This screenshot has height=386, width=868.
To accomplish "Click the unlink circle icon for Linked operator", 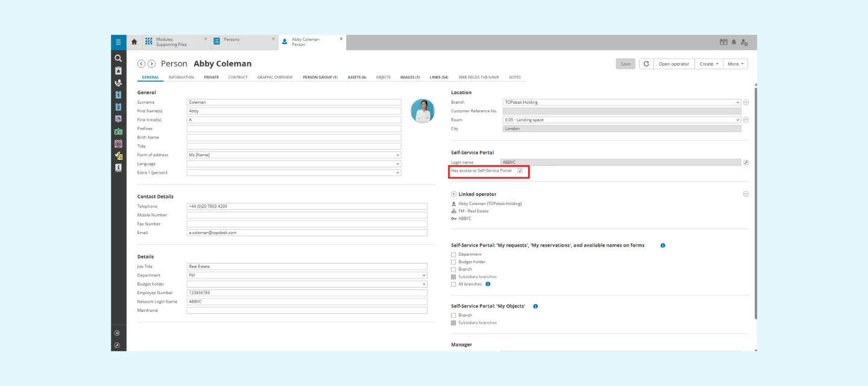I will 746,194.
